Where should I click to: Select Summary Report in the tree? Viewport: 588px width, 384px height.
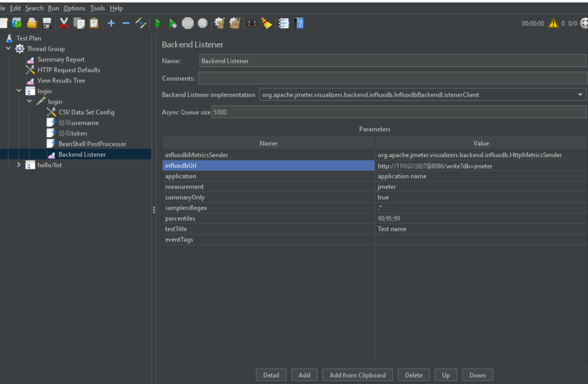click(x=61, y=59)
